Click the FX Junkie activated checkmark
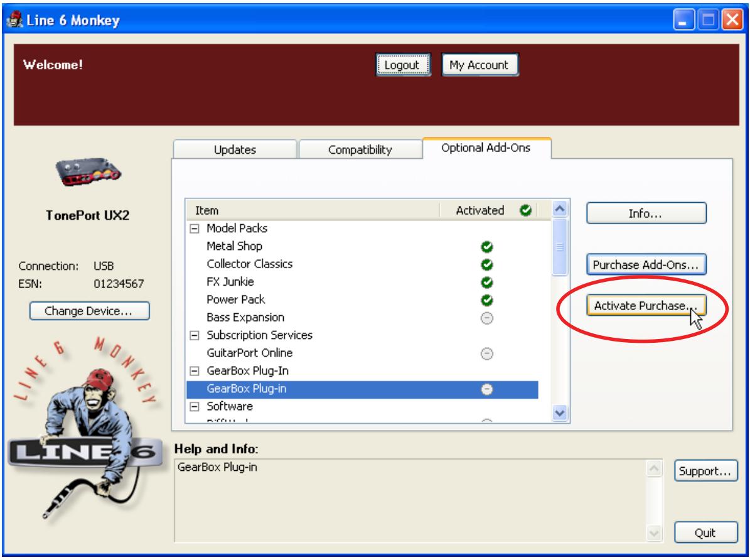Screen dimensions: 750x560 (487, 282)
